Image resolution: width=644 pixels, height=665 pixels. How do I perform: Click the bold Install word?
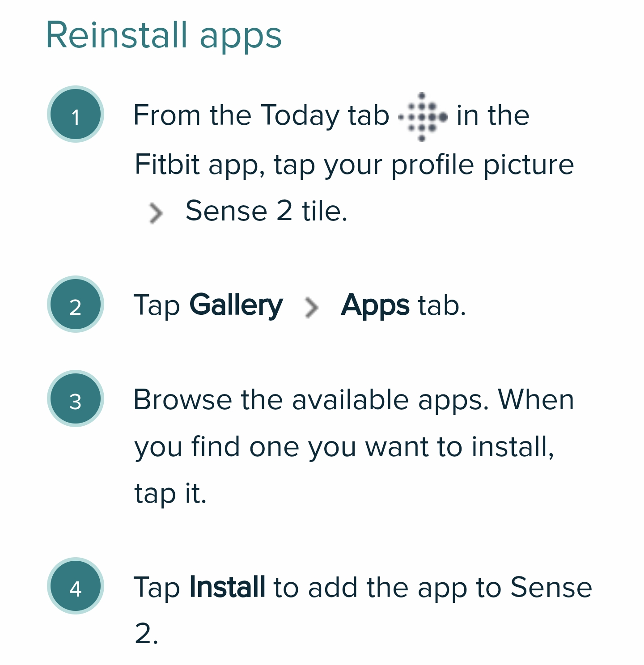click(x=227, y=587)
